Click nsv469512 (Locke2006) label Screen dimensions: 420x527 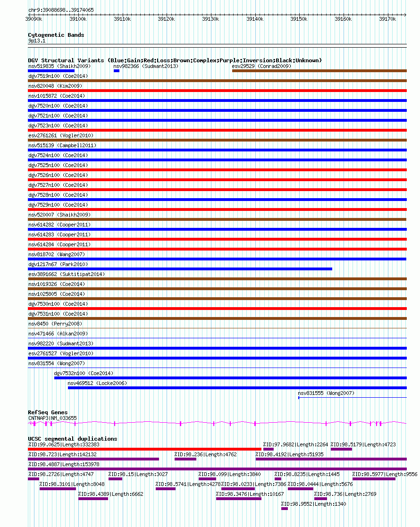97,384
